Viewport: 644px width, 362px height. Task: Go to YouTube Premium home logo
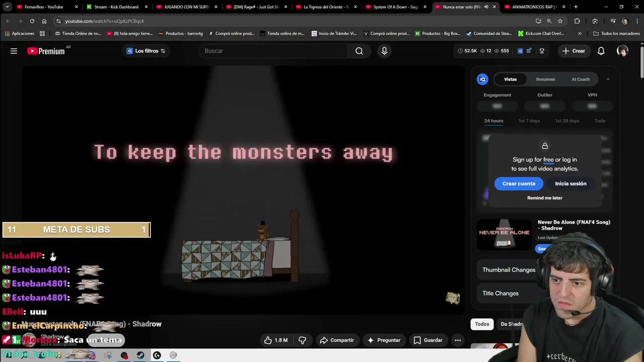point(46,51)
